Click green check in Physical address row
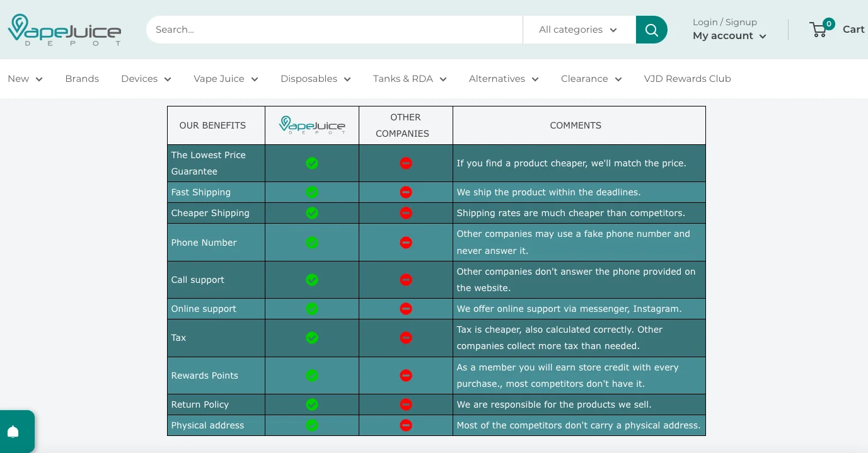The image size is (868, 453). (x=312, y=425)
